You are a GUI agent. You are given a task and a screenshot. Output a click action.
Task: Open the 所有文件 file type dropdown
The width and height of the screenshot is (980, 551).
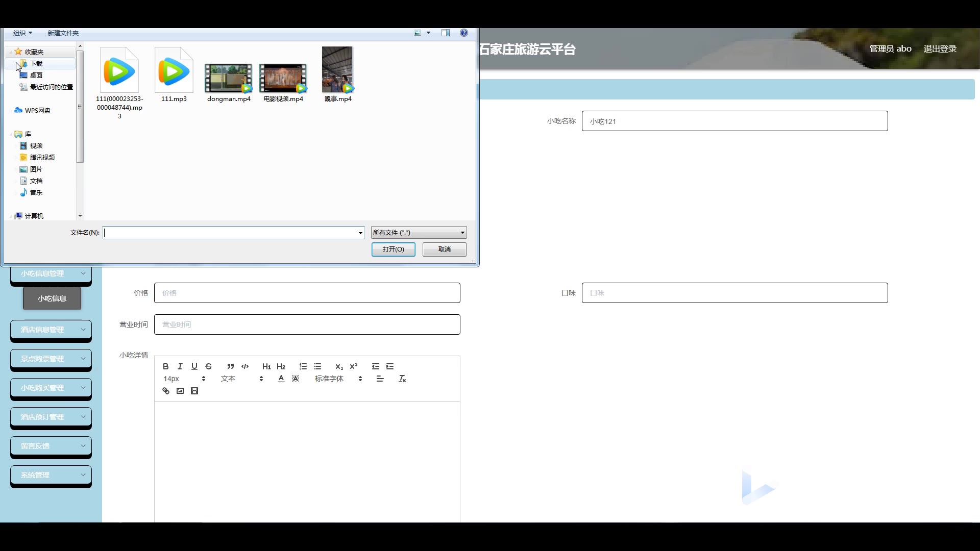click(419, 233)
